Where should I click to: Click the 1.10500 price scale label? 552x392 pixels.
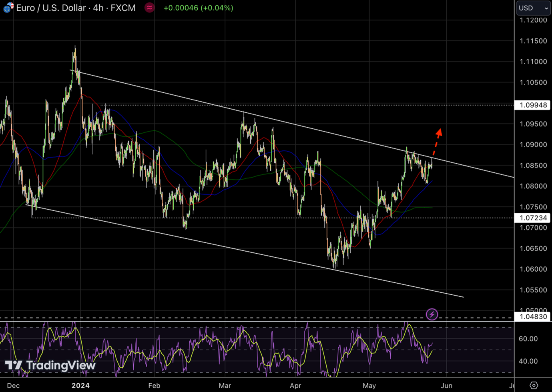tap(533, 82)
